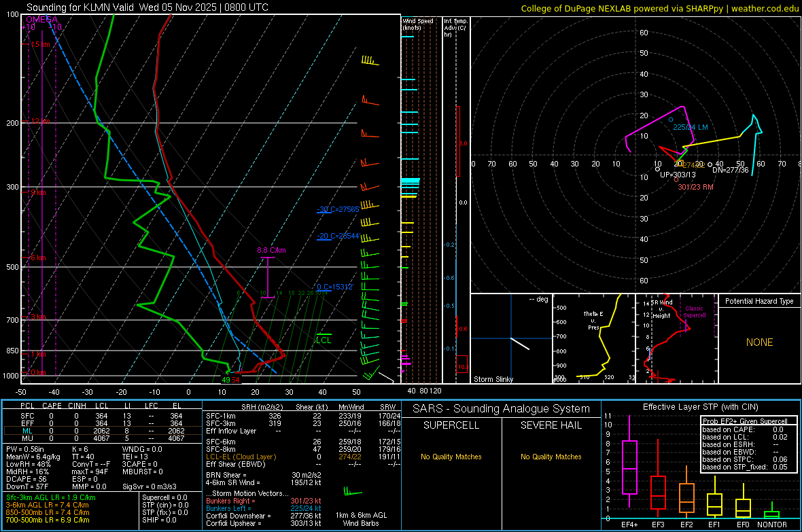The image size is (802, 532).
Task: Click the CAPE column header
Action: [52, 406]
